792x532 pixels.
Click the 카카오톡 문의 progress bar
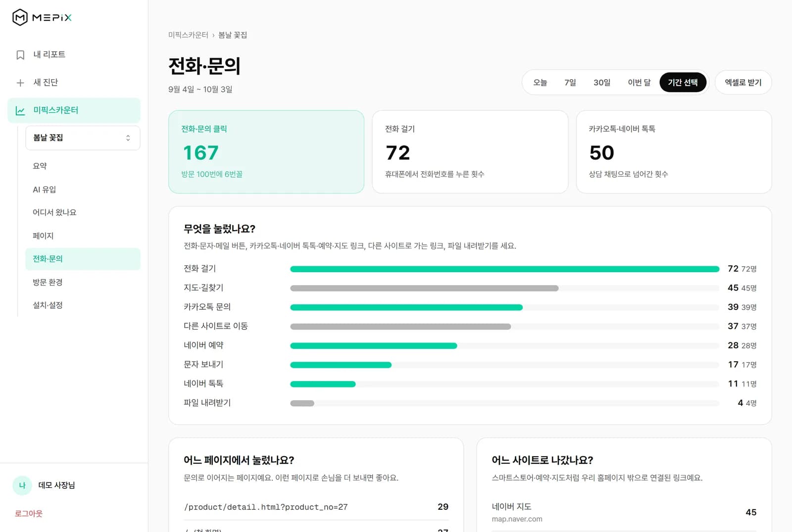coord(504,307)
